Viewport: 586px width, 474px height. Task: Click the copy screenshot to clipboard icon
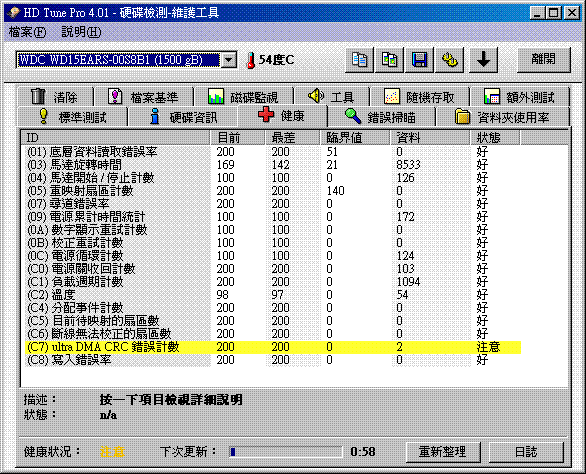389,59
